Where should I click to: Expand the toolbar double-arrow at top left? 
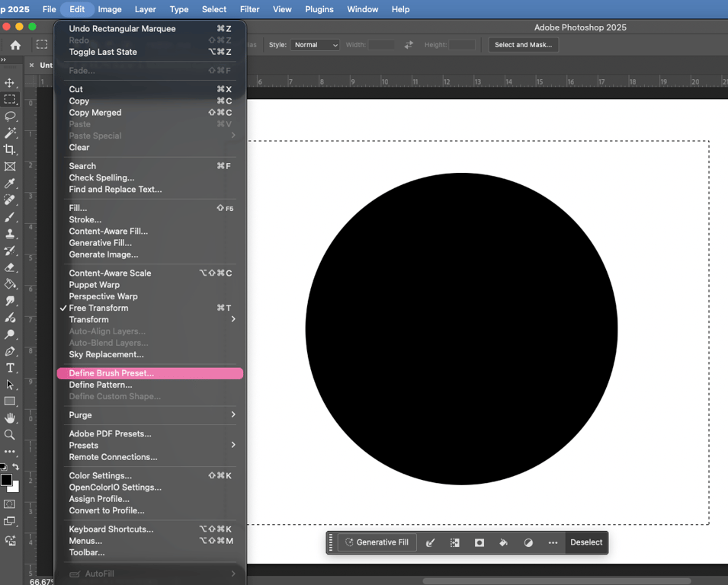point(4,60)
